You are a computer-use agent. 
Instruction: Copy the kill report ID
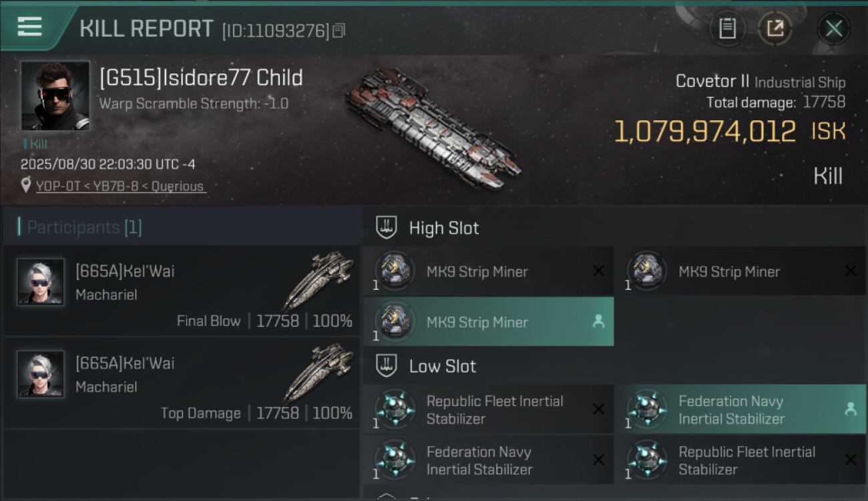pos(339,31)
